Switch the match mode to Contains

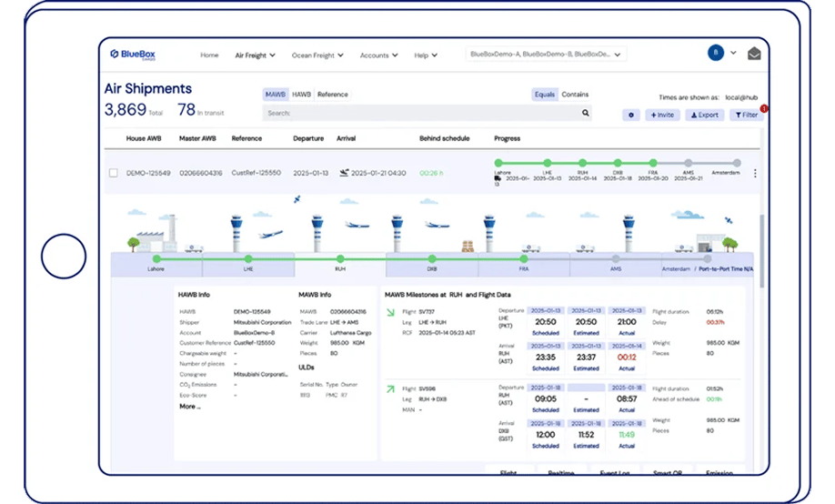pos(575,95)
